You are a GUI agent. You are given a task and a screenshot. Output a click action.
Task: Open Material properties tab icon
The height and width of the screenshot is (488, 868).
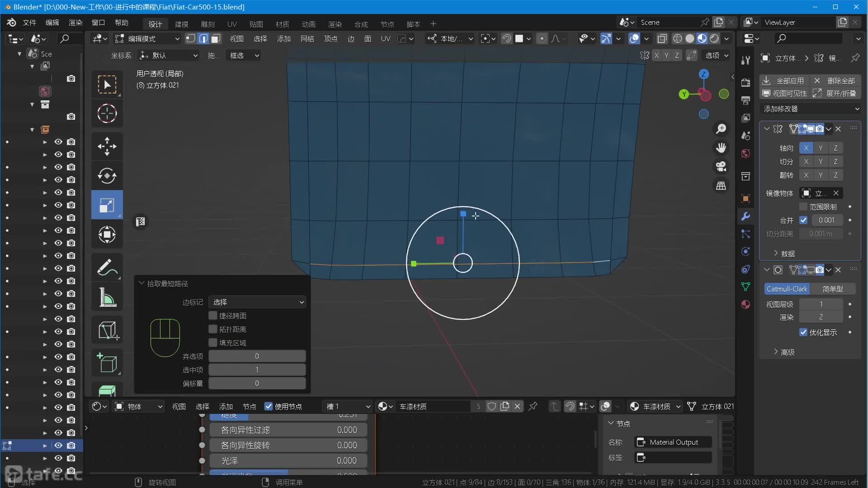(746, 305)
